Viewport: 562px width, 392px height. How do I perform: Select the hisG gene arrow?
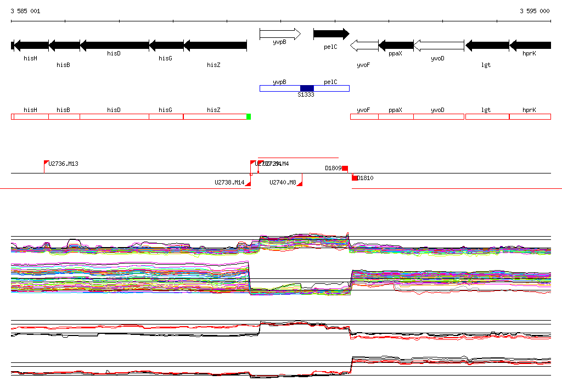166,45
